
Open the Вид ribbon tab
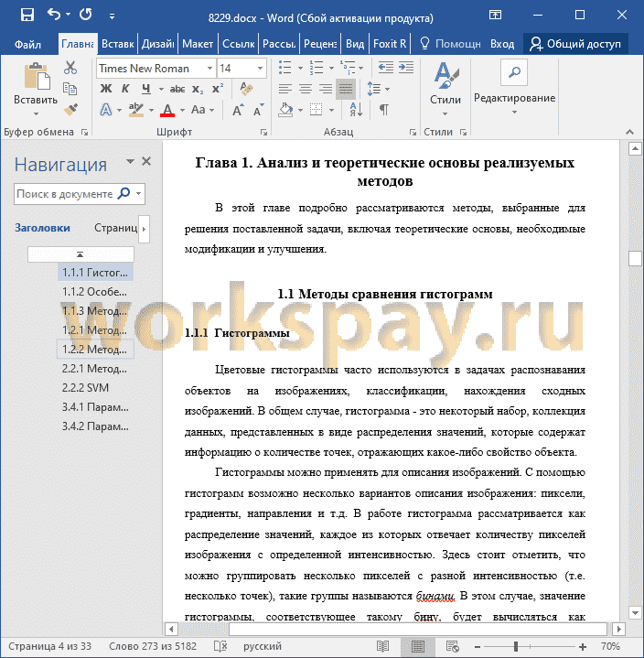tap(355, 44)
